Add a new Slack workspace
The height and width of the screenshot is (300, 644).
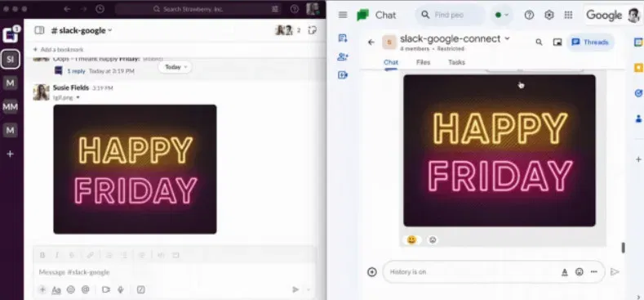point(11,154)
